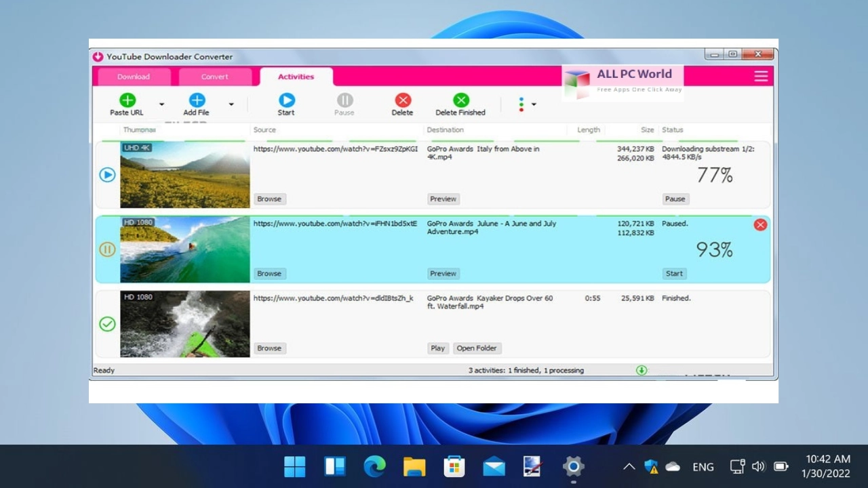
Task: Click 'GoPro Awards Italy from Above' destination text
Action: [484, 153]
